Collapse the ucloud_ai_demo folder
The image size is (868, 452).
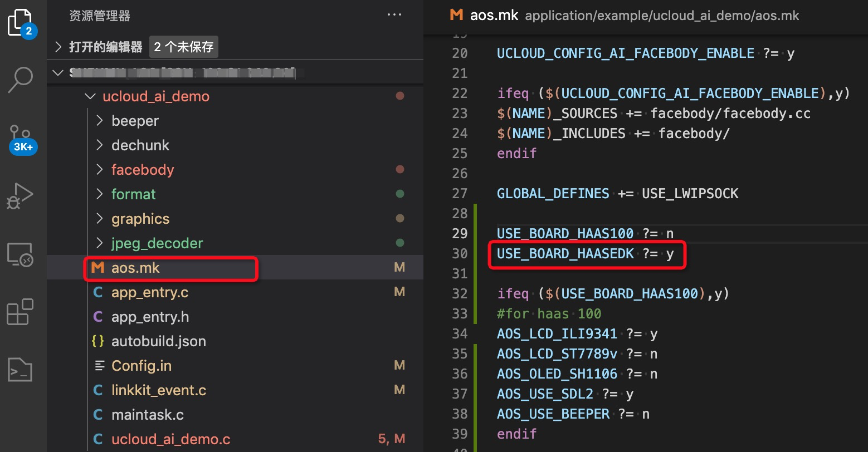point(89,96)
